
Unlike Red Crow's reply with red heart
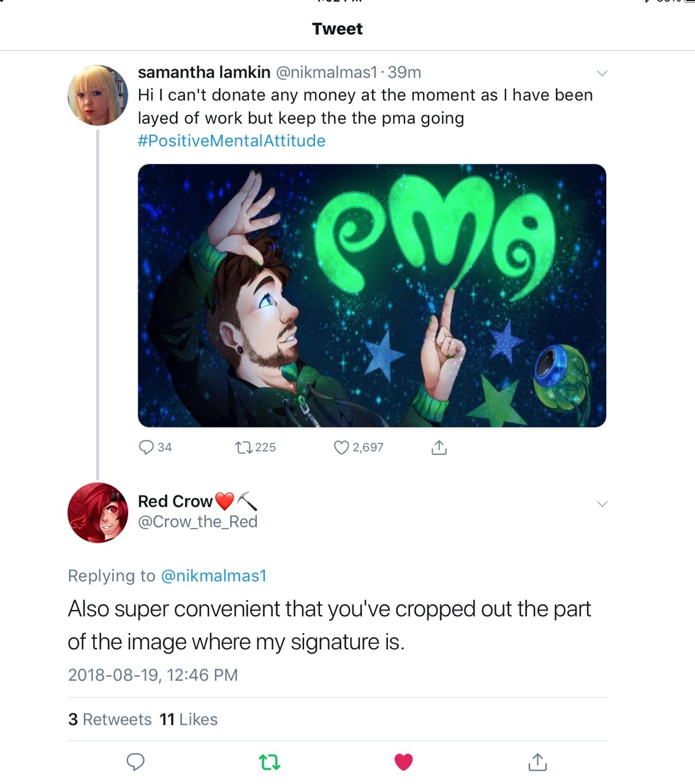[403, 762]
